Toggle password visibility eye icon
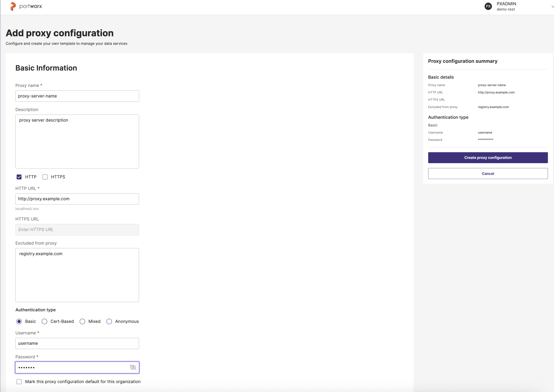This screenshot has height=392, width=554. [133, 367]
